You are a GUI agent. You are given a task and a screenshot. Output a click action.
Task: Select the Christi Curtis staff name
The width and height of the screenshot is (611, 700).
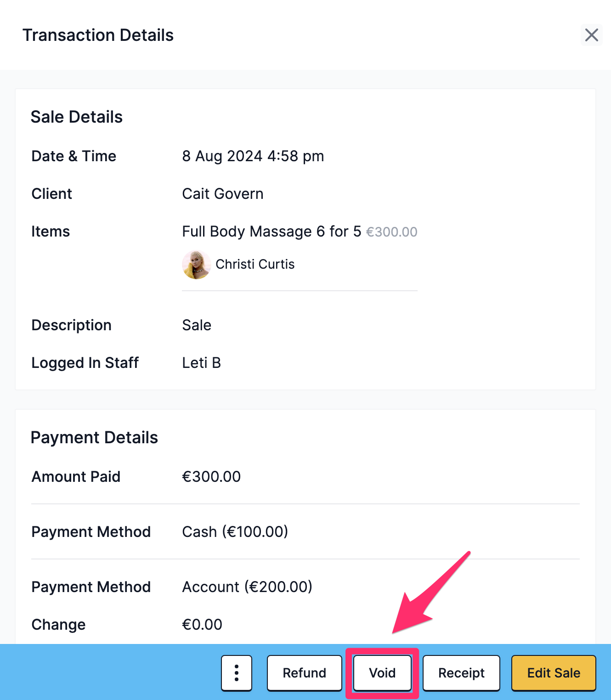tap(255, 264)
